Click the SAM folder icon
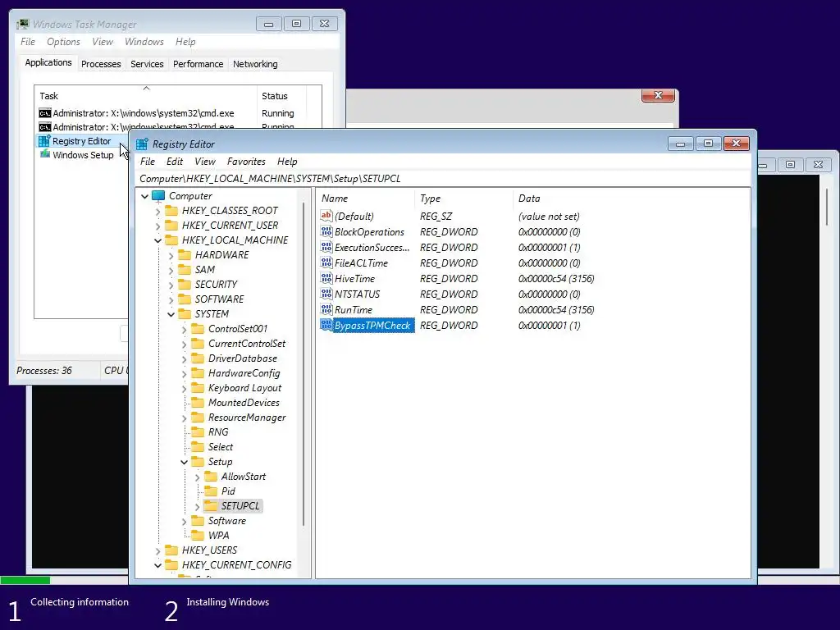The width and height of the screenshot is (840, 630). 185,269
